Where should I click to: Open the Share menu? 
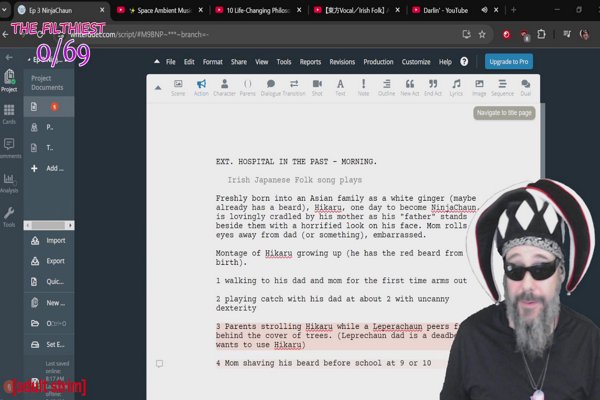click(x=239, y=62)
